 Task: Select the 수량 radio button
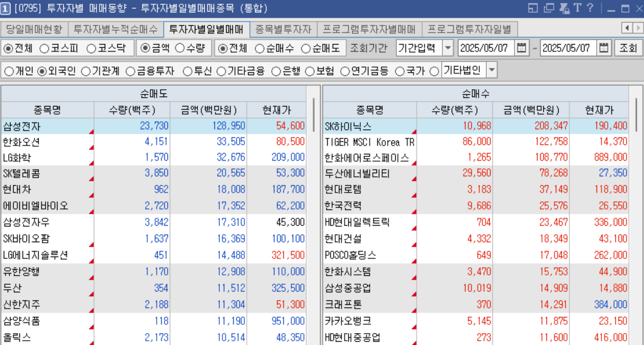coord(180,48)
